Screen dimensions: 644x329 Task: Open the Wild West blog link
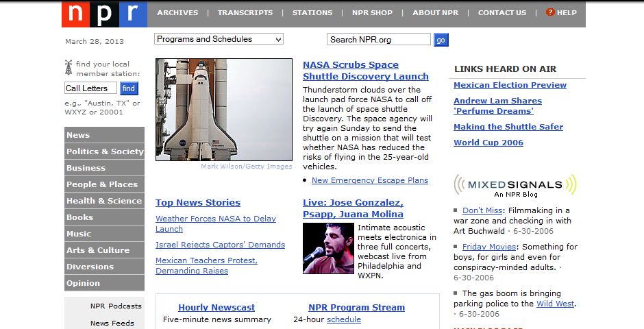(x=556, y=304)
